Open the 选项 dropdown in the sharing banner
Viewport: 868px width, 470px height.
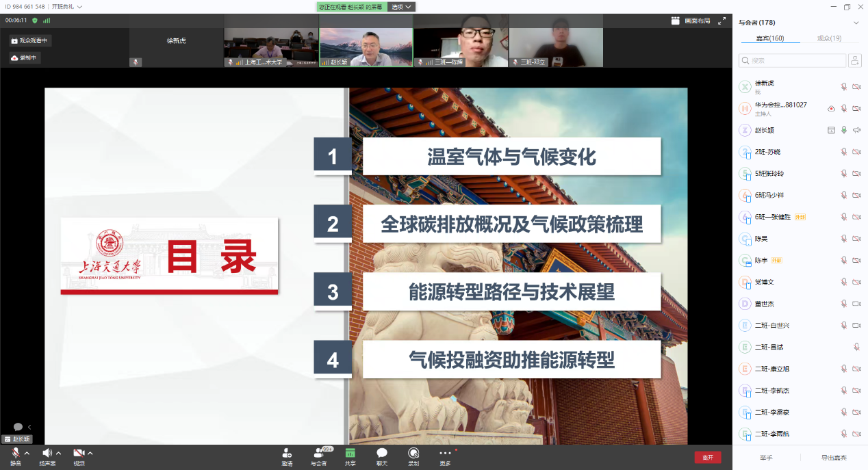(x=402, y=7)
